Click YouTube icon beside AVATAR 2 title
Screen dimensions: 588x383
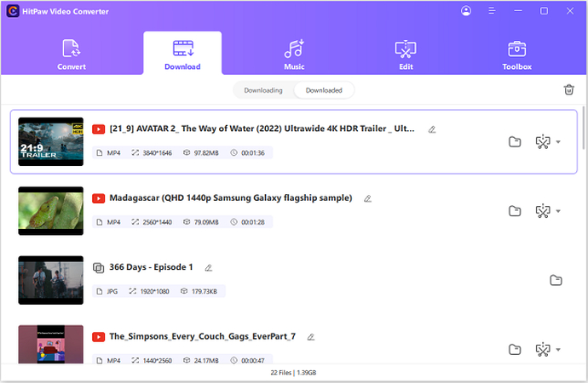98,129
